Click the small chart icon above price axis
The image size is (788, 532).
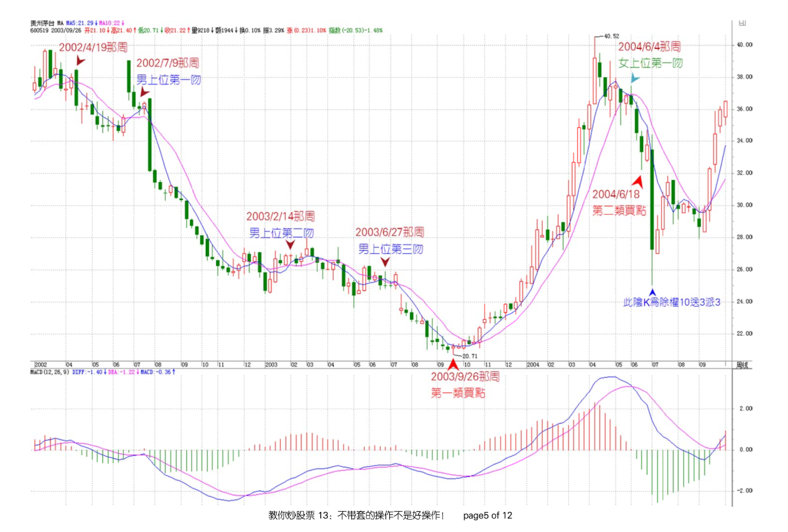tap(741, 23)
